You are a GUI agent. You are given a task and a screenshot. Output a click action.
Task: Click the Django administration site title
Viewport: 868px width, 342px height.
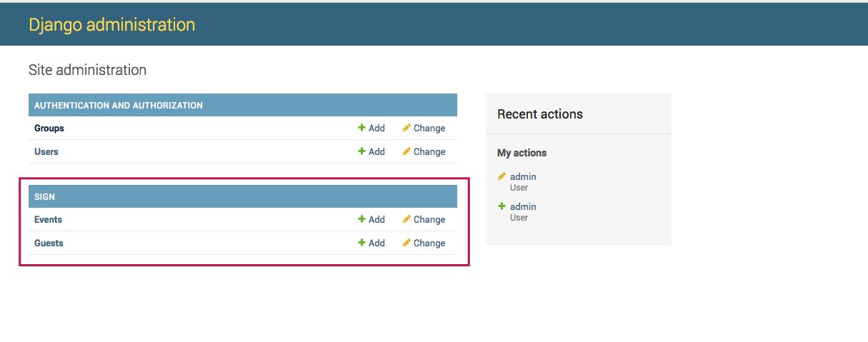[111, 24]
